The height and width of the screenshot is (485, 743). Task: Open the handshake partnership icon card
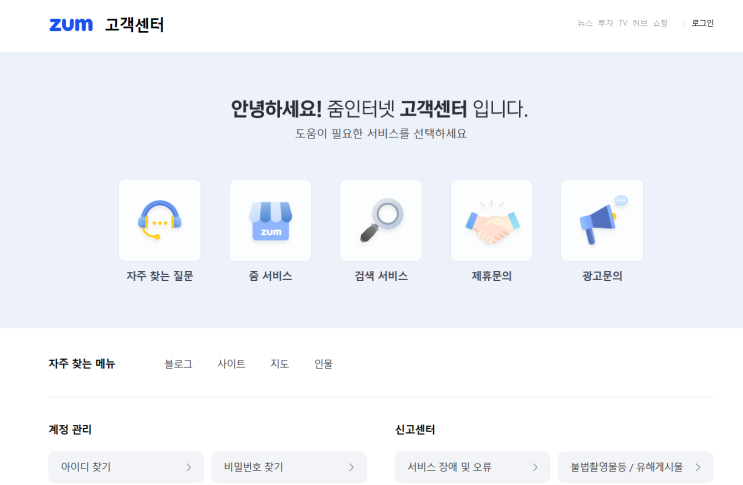[491, 220]
